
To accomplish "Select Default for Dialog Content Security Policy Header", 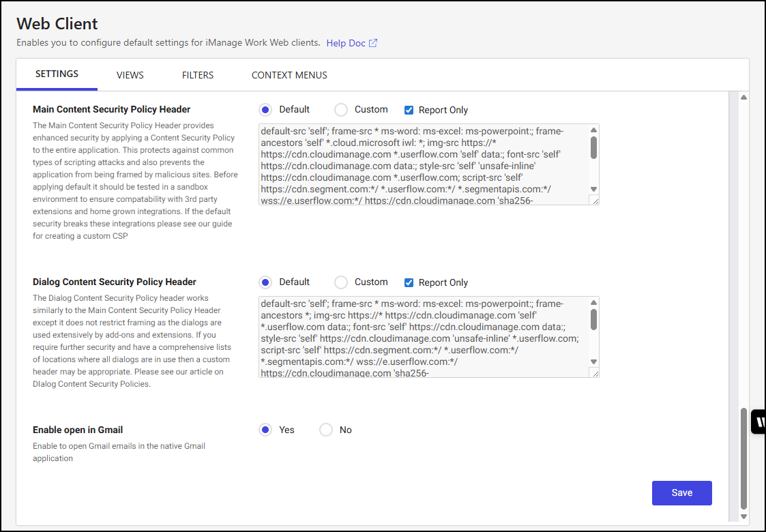I will tap(265, 282).
